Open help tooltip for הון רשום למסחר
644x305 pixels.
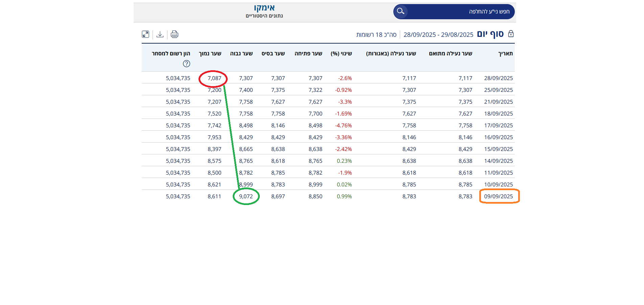(186, 63)
